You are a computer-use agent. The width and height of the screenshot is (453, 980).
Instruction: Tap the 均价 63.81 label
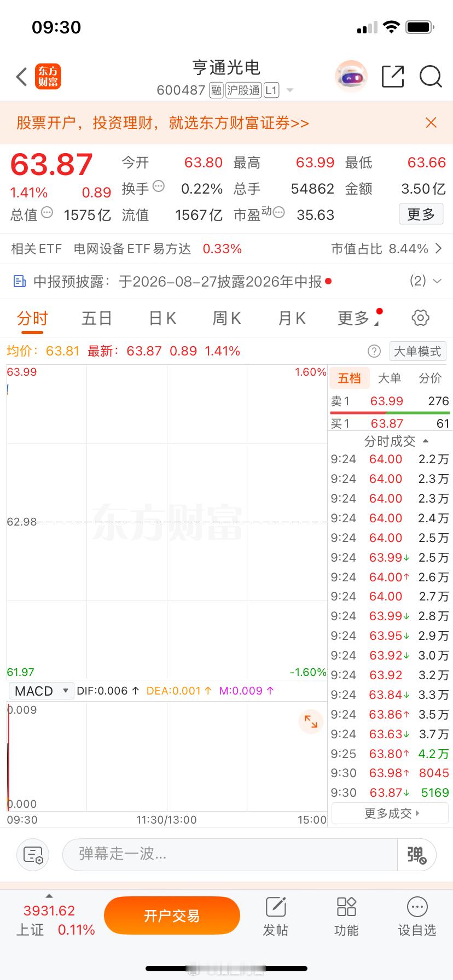(43, 351)
